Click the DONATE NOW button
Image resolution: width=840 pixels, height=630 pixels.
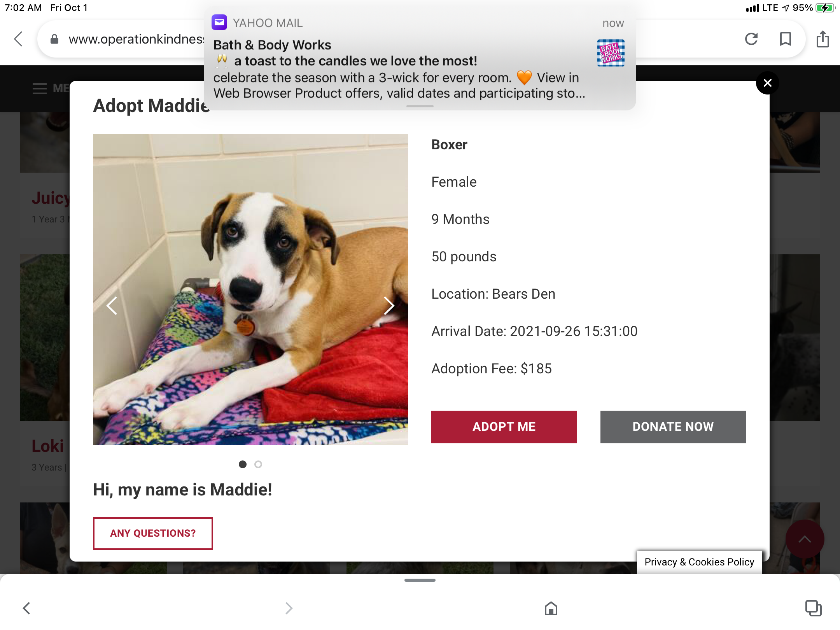click(x=673, y=427)
